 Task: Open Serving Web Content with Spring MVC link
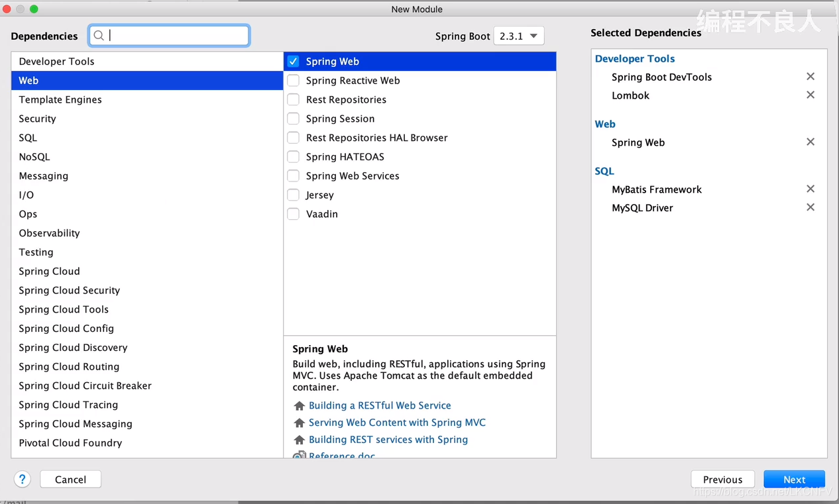coord(397,423)
